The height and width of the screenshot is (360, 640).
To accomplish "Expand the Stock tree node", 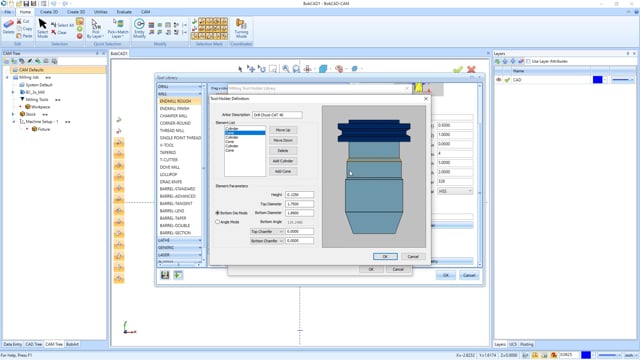I will click(13, 114).
